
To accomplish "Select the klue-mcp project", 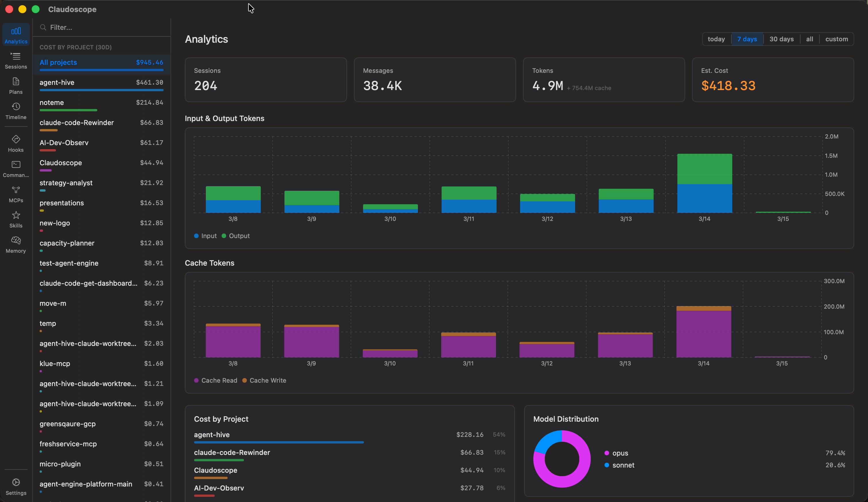I will (x=102, y=366).
